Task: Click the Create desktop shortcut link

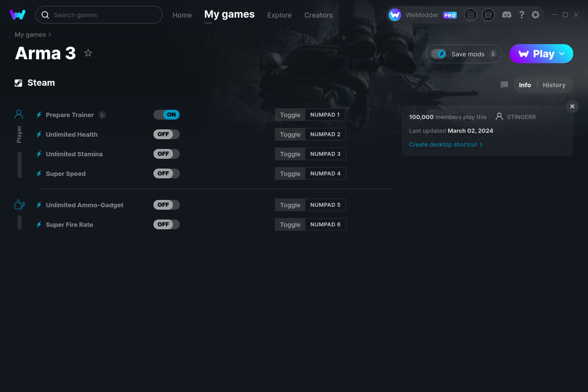Action: (442, 145)
